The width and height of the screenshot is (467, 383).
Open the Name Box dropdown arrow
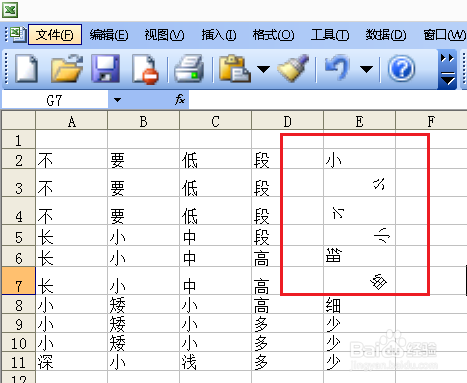coord(117,100)
